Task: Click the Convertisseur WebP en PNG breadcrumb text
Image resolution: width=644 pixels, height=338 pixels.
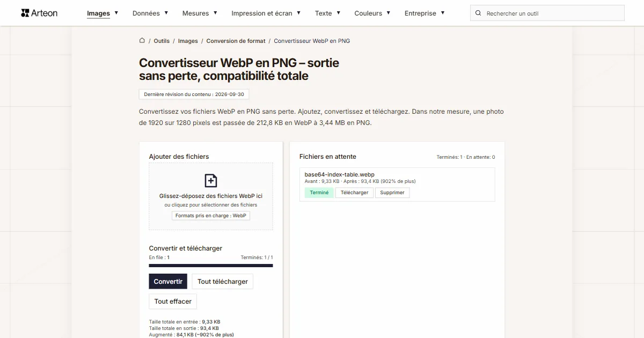Action: 312,41
